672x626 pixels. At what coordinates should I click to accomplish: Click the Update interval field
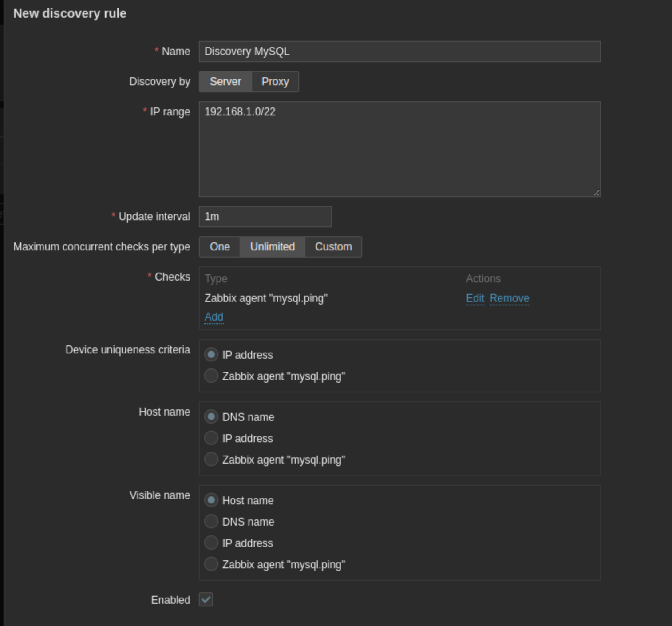pyautogui.click(x=265, y=217)
